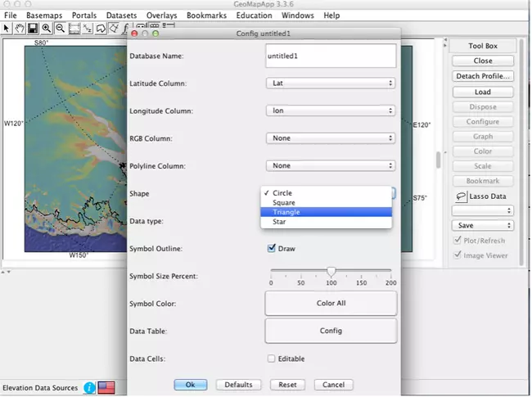Screen dimensions: 532x397
Task: Toggle the Symbol Outline Draw checkbox
Action: point(272,248)
